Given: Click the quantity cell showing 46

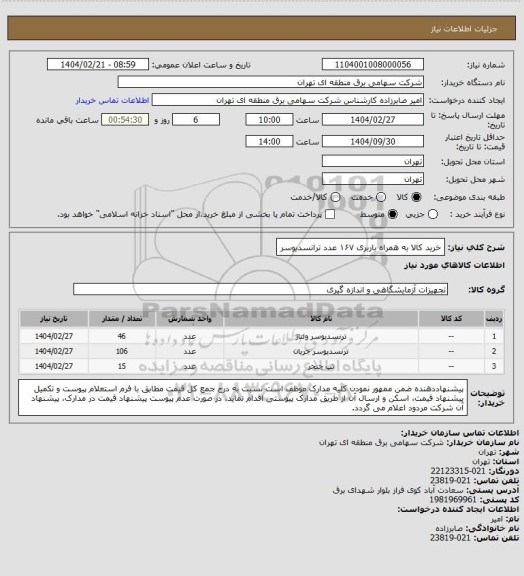Looking at the screenshot, I should [122, 336].
